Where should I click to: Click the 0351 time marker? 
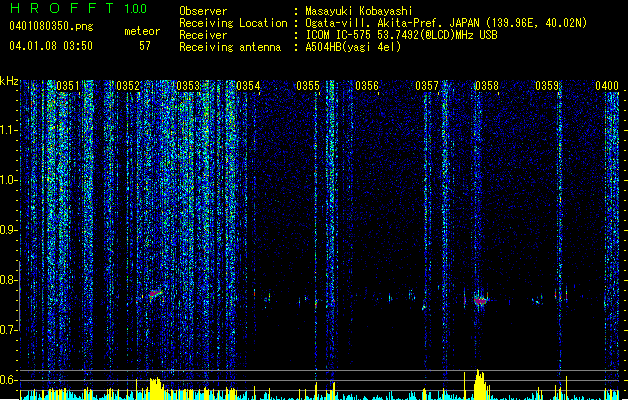68,86
